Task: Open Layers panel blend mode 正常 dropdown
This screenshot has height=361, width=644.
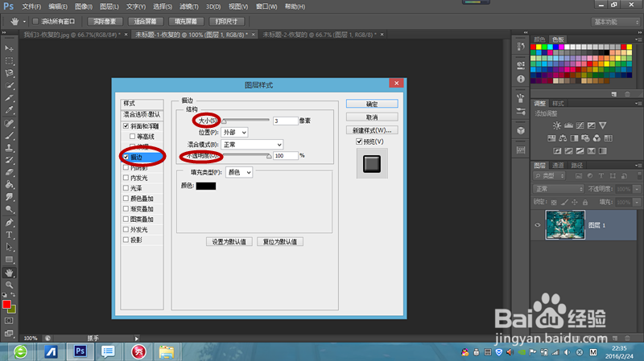Action: [x=559, y=189]
